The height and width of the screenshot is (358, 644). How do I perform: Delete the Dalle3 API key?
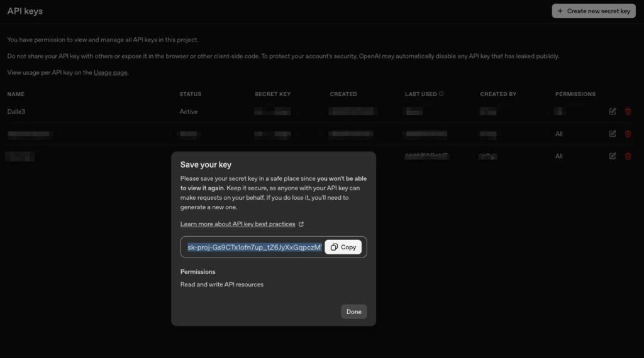tap(628, 112)
